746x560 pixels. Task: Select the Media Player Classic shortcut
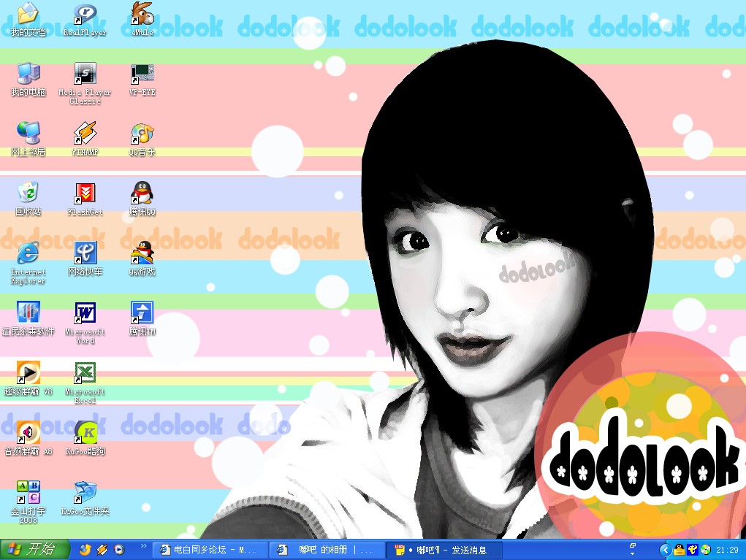point(85,74)
